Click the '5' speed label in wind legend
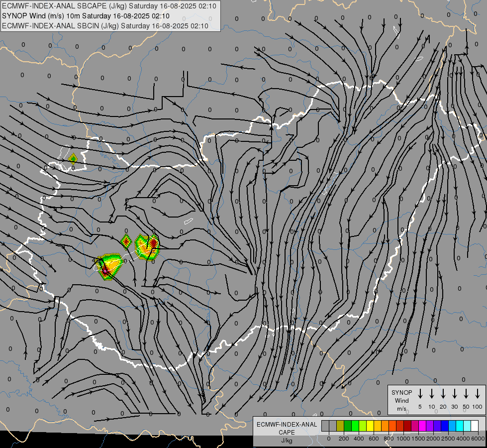This screenshot has height=448, width=487. pos(420,407)
